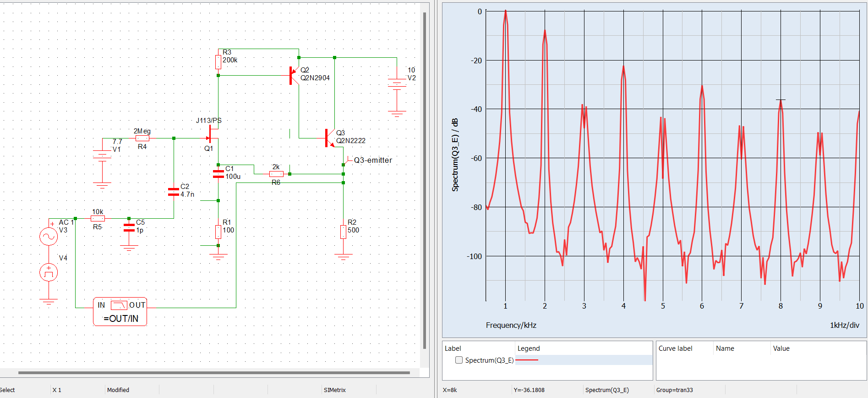Tick the Spectrum(Q3_E) curve checkbox
Screen dimensions: 868x398
point(459,360)
